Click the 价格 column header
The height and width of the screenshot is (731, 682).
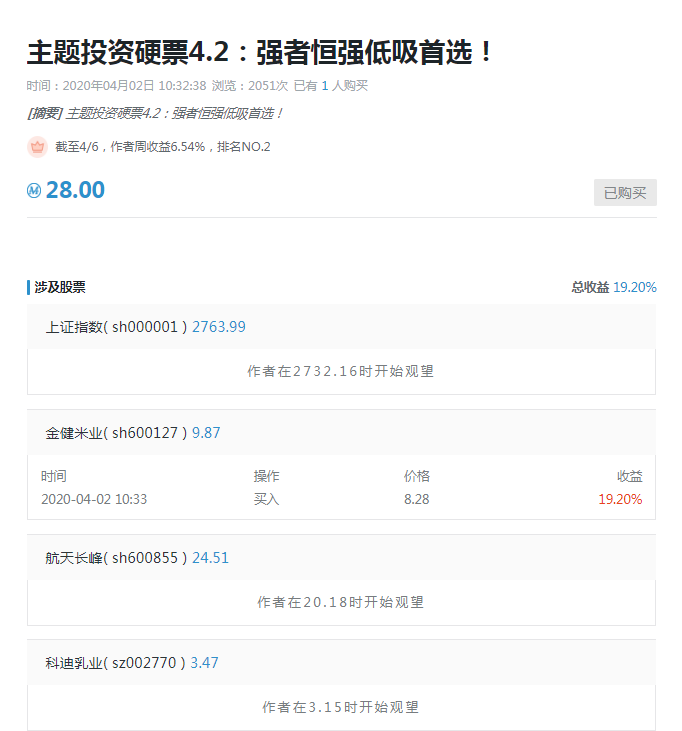417,476
